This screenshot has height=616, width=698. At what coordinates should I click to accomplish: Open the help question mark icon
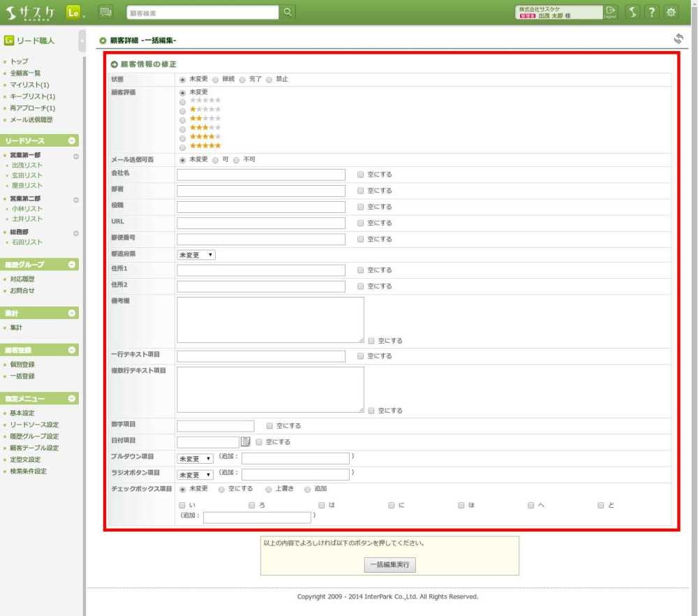(x=651, y=13)
